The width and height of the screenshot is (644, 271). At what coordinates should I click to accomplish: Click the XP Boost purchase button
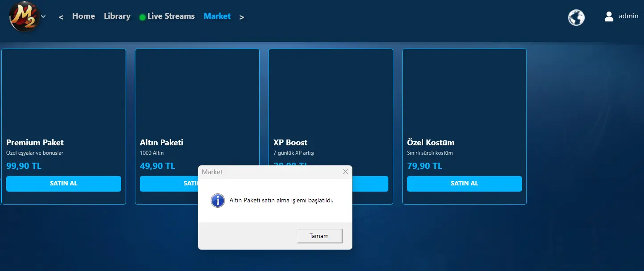pos(370,184)
